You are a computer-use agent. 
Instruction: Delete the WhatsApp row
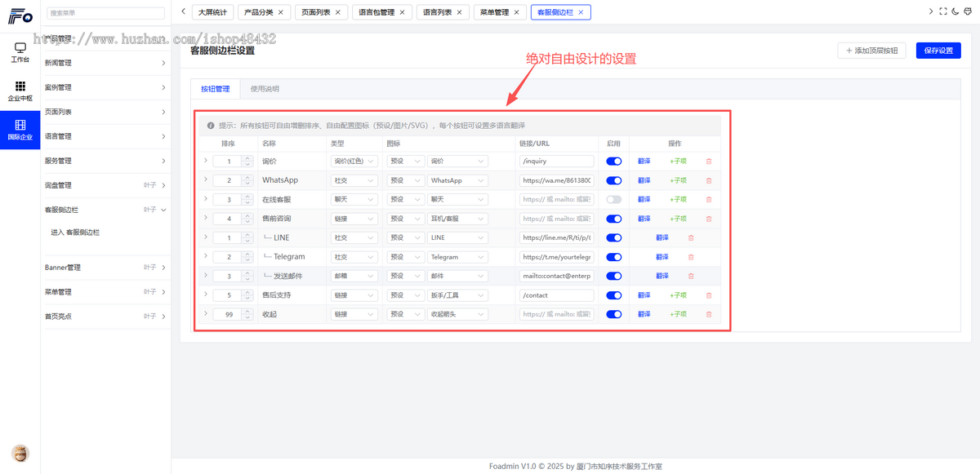click(x=708, y=180)
